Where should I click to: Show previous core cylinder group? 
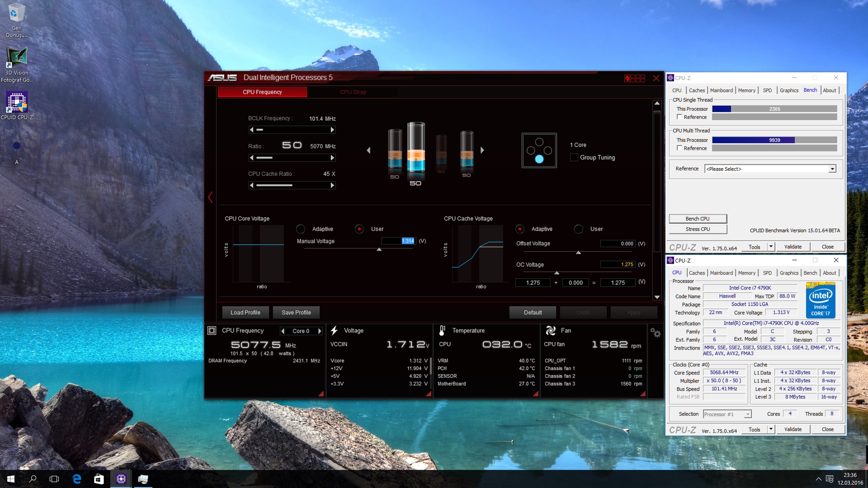click(x=369, y=150)
